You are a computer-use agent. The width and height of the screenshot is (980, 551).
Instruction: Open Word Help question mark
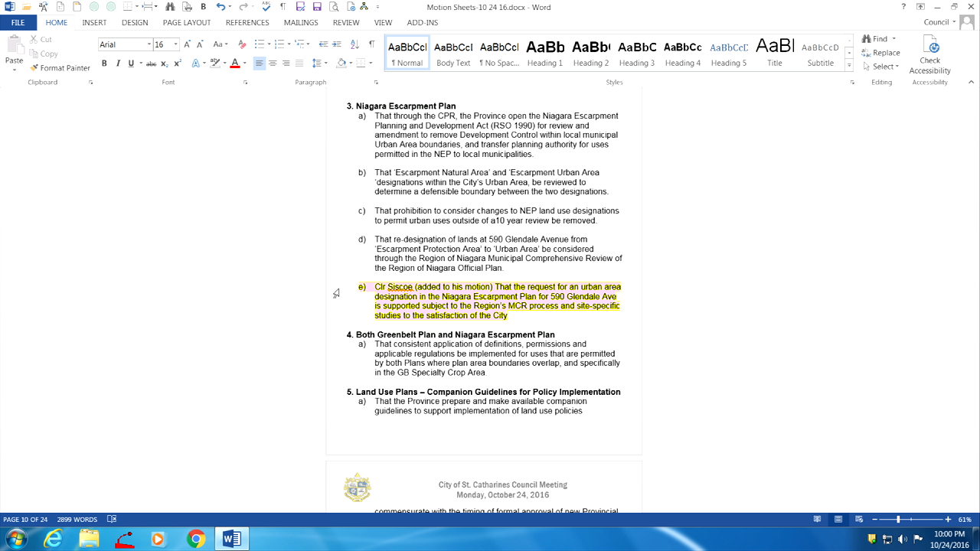coord(903,6)
